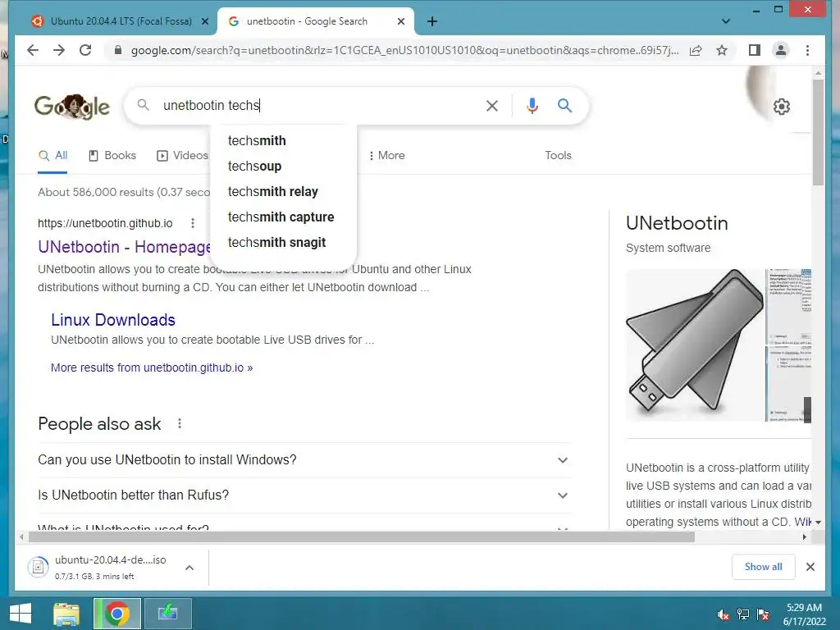Clear the search box with the X icon
The image size is (840, 630).
click(x=492, y=106)
